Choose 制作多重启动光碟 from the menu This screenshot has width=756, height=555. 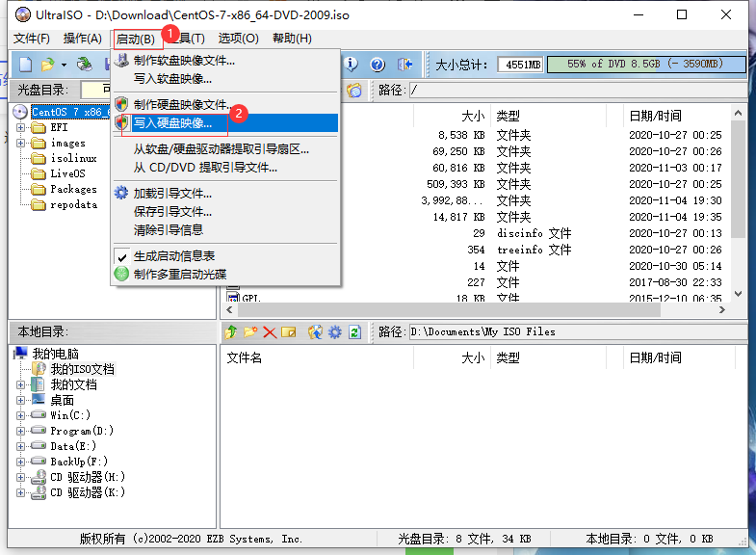(179, 274)
